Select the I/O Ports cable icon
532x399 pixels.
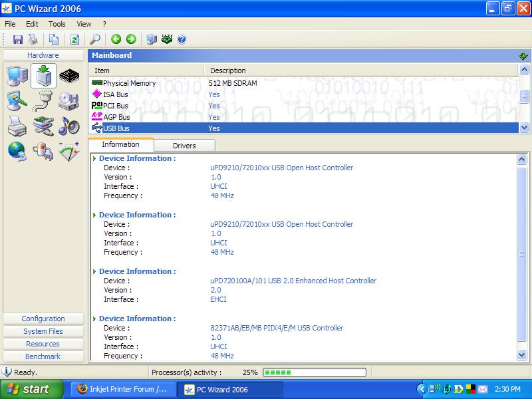point(43,101)
